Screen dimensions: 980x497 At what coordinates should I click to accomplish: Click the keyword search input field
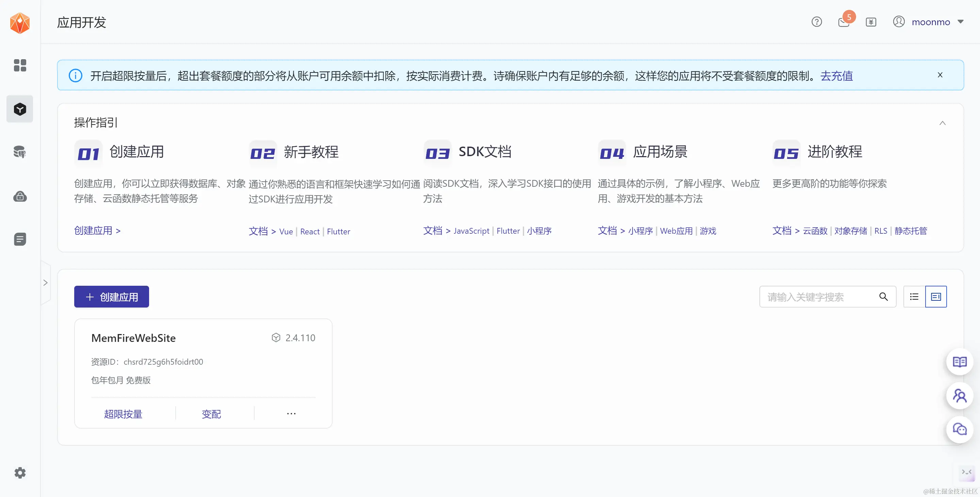[818, 297]
